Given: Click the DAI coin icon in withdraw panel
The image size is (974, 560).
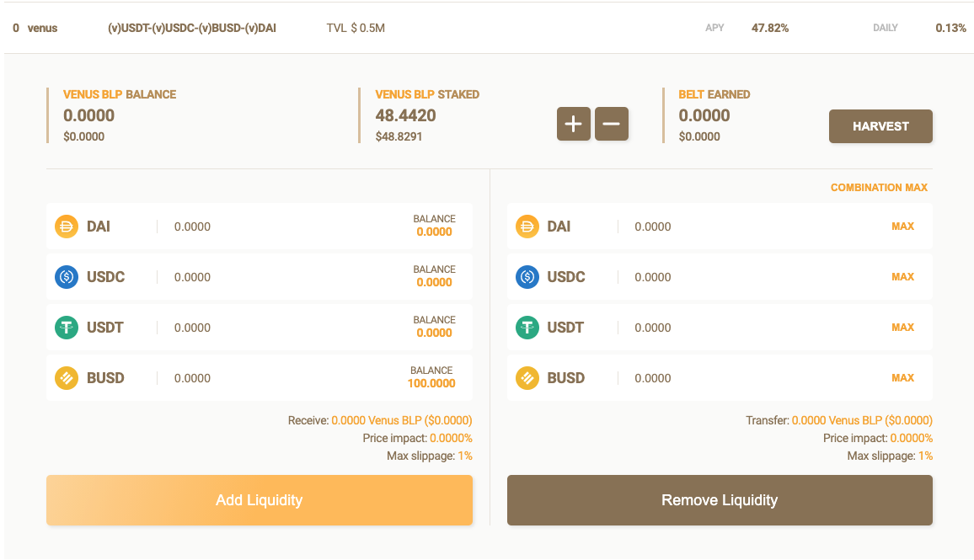Looking at the screenshot, I should (527, 227).
